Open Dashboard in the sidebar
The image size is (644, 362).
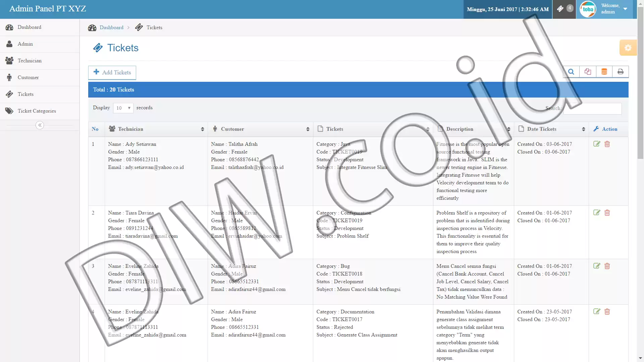click(x=40, y=27)
